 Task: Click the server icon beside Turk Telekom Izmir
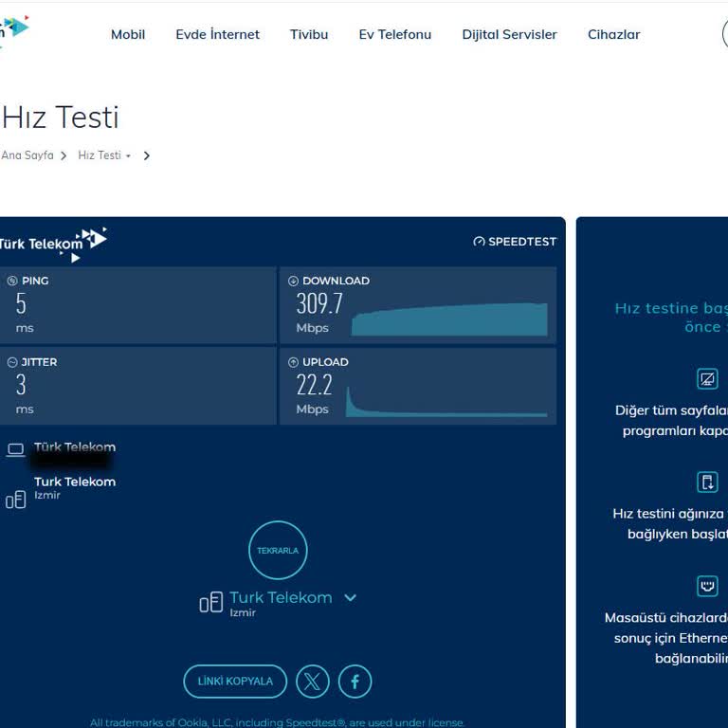pos(16,500)
